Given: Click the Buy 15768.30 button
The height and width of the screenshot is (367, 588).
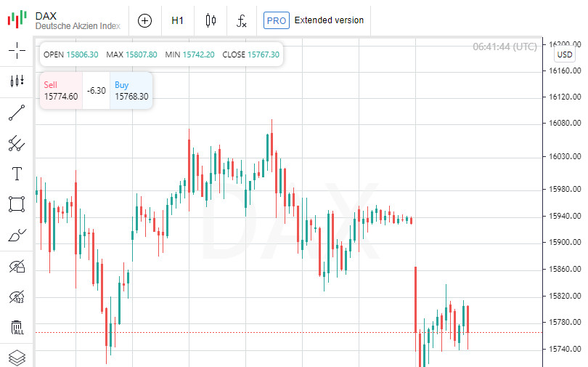Looking at the screenshot, I should pos(131,91).
